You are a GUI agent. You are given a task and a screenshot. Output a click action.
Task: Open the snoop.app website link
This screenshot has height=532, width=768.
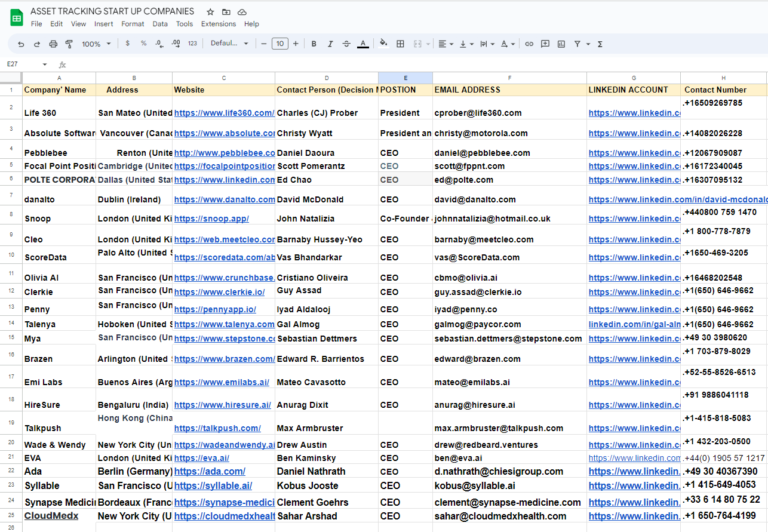point(211,219)
